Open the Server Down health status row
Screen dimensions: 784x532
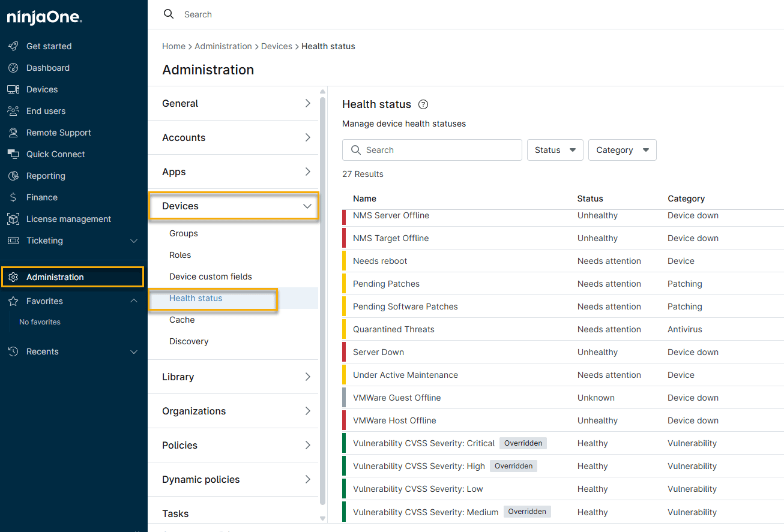[x=378, y=352]
